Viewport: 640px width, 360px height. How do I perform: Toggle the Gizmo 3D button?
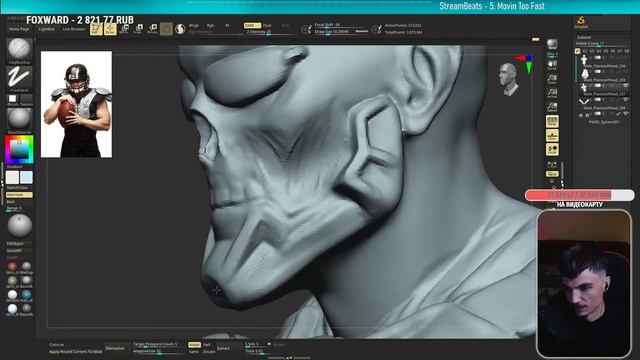click(166, 29)
